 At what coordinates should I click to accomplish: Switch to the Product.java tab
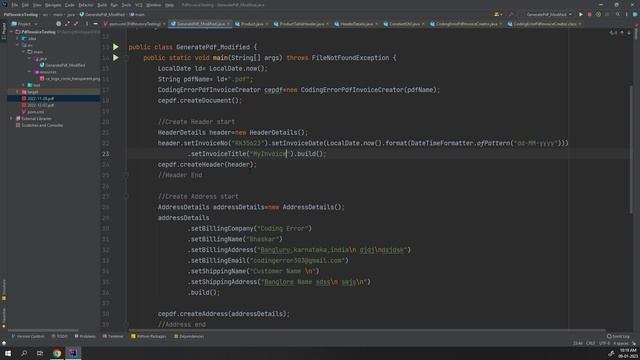[x=252, y=24]
